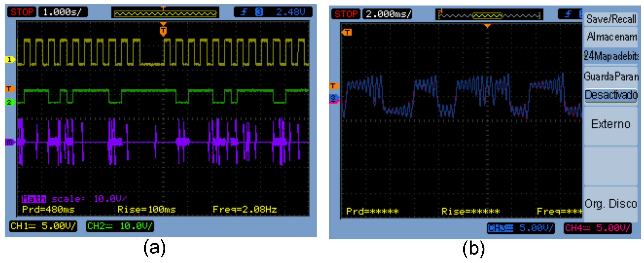Click the orange T arrow at top-left of right scope
This screenshot has width=644, height=263.
[347, 32]
